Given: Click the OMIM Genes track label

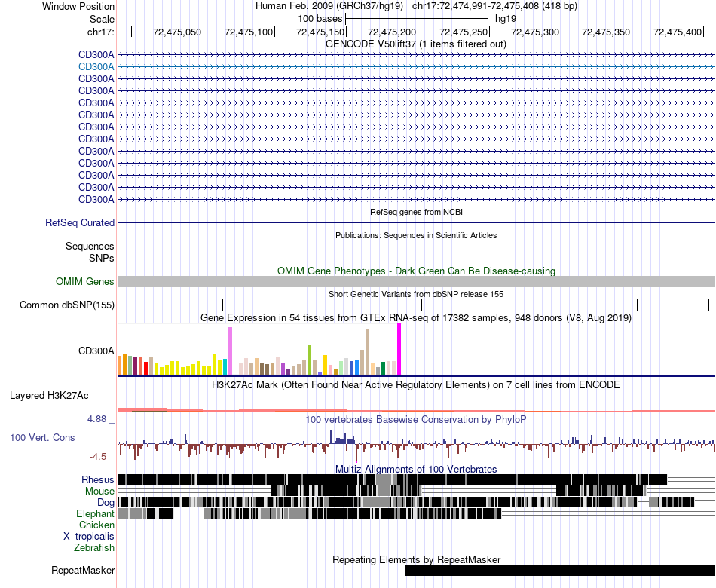Looking at the screenshot, I should 84,281.
